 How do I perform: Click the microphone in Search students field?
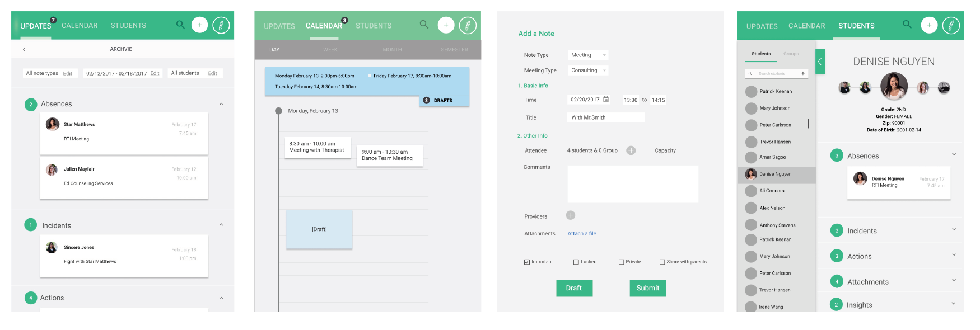click(803, 73)
